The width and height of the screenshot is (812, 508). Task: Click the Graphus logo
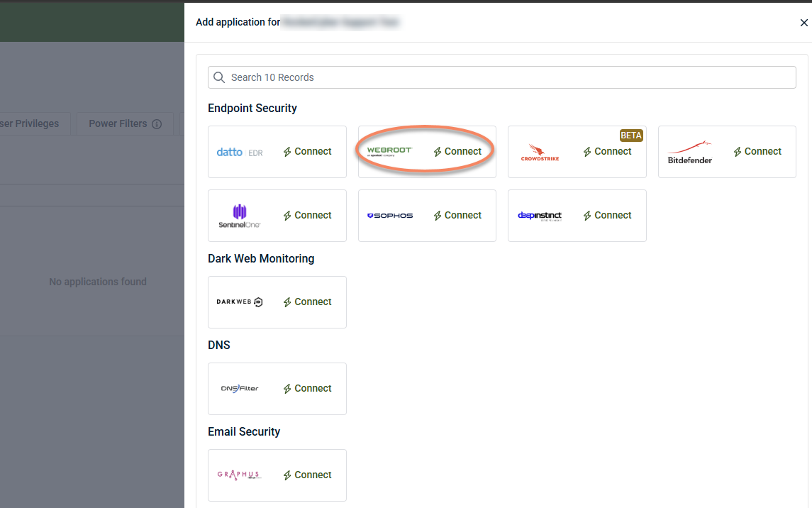coord(239,475)
